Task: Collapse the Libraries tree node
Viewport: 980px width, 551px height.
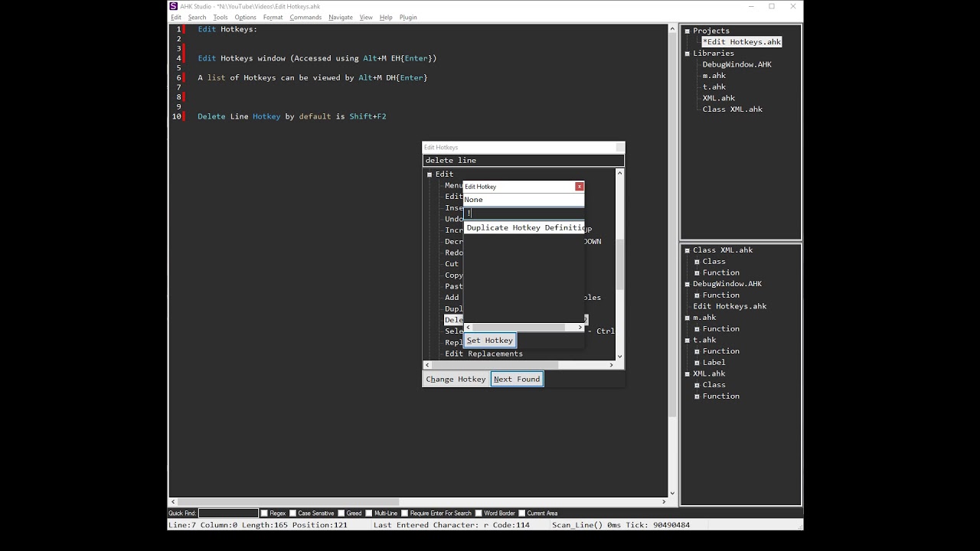Action: (688, 54)
